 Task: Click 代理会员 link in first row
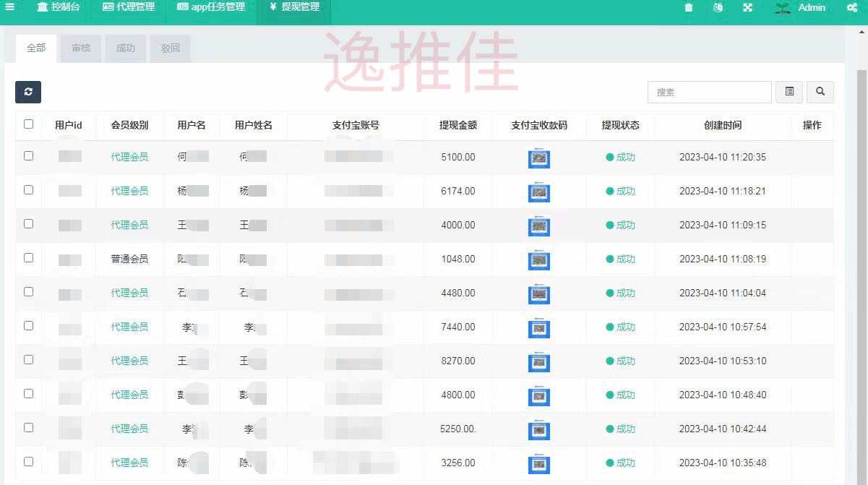pyautogui.click(x=129, y=157)
